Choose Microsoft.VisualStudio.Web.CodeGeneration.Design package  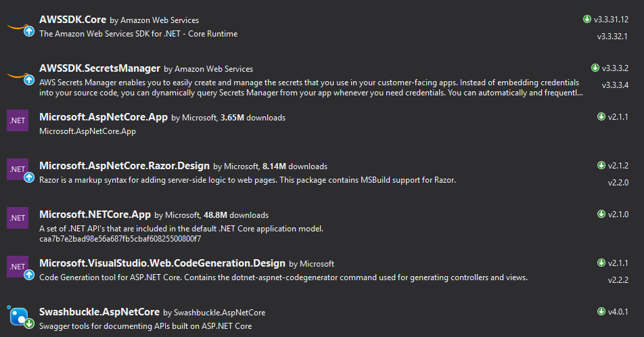pyautogui.click(x=162, y=263)
